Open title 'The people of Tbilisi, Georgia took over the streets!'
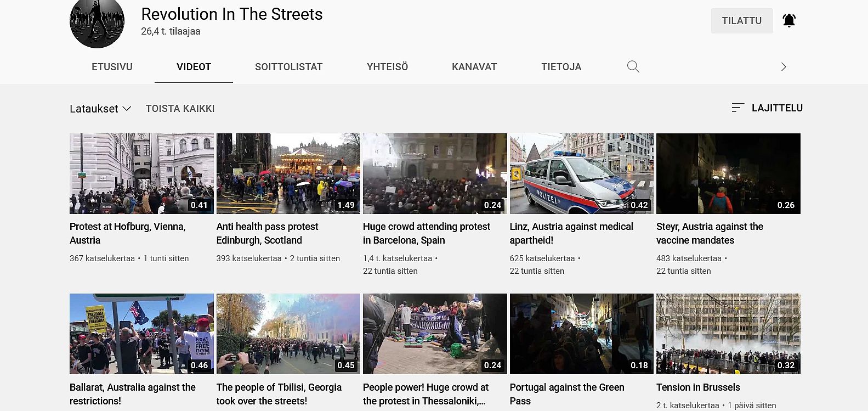The width and height of the screenshot is (868, 411). coord(279,394)
